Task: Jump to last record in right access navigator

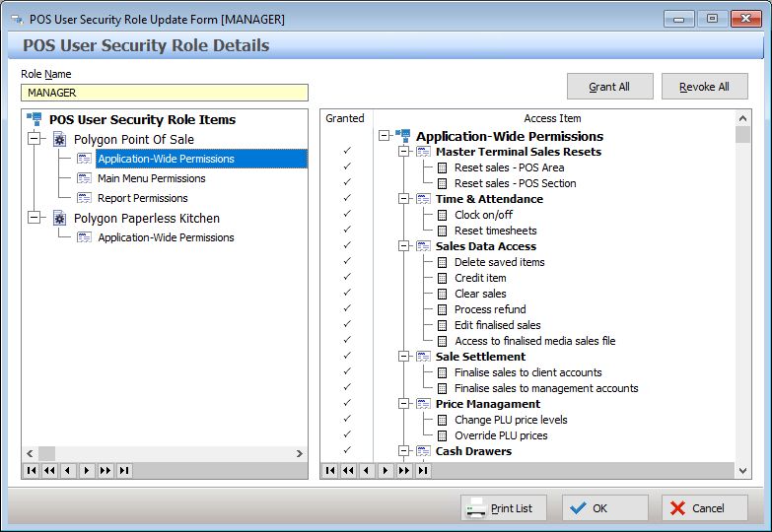Action: (x=423, y=471)
